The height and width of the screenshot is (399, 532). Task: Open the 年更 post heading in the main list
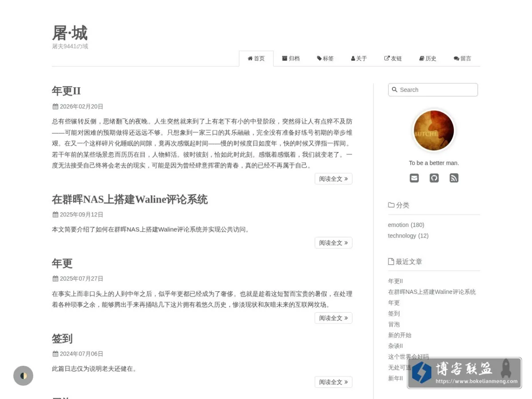[x=62, y=263]
